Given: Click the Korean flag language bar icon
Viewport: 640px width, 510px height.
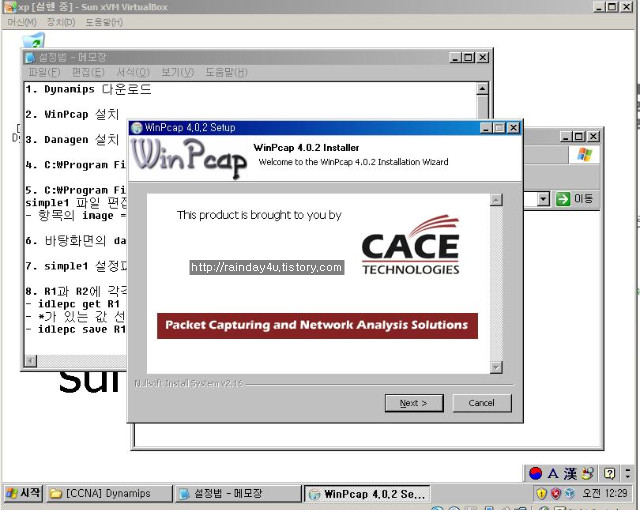Looking at the screenshot, I should (x=535, y=474).
